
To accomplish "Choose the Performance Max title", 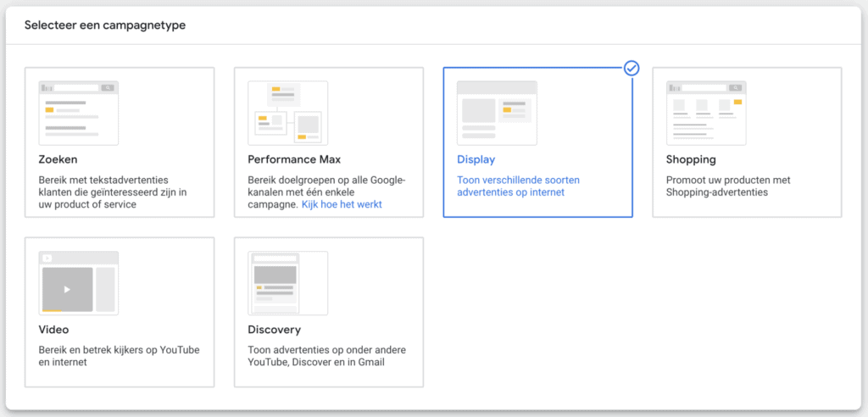I will tap(294, 159).
